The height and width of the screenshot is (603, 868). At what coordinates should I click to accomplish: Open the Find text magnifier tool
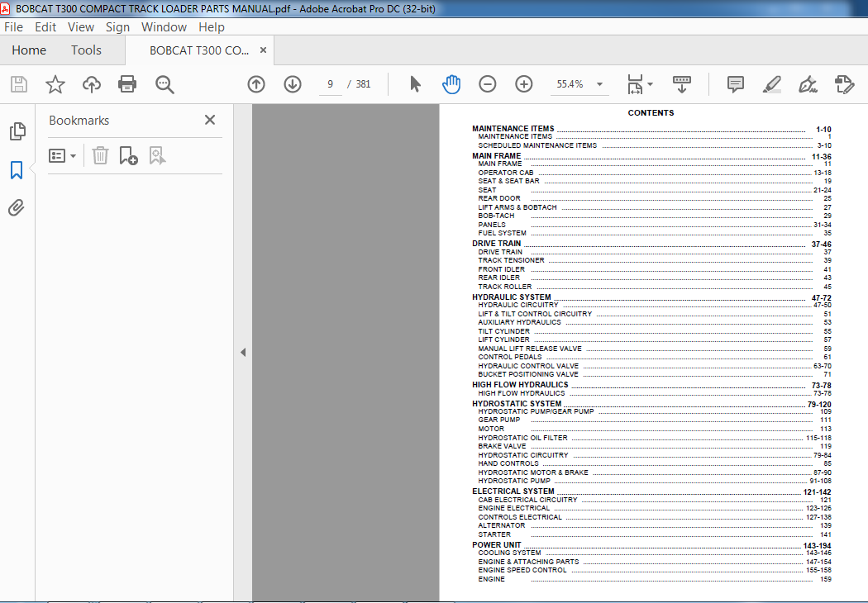click(165, 84)
